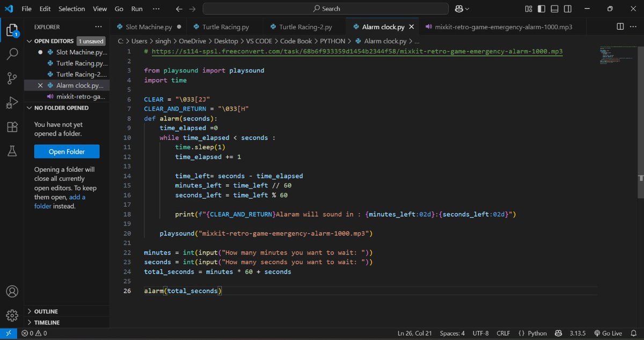Open the Selection menu

[x=72, y=9]
